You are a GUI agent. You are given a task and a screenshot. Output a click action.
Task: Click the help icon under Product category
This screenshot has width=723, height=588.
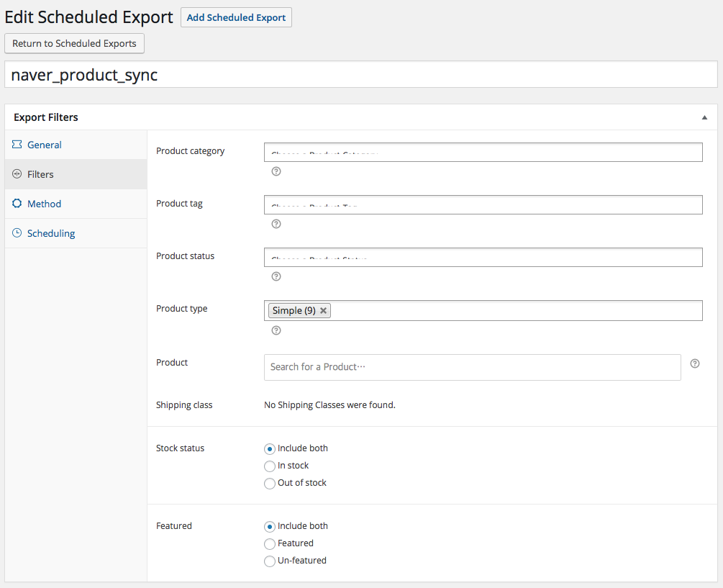[x=276, y=171]
